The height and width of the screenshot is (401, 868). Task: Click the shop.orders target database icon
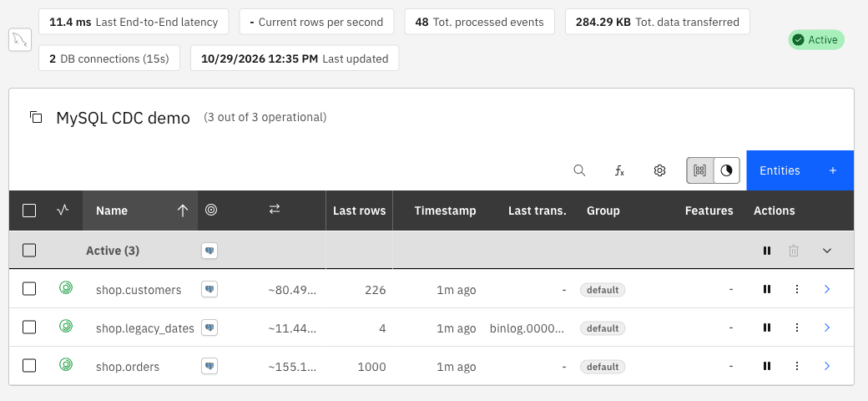(209, 366)
